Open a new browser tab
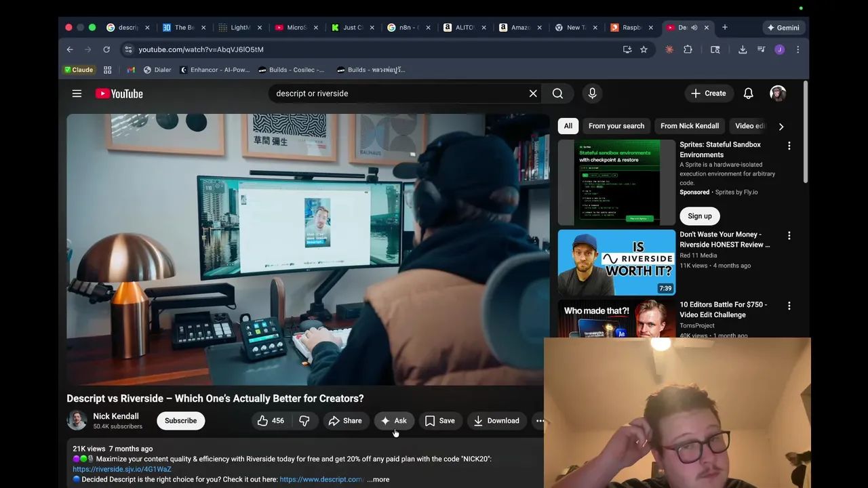The height and width of the screenshot is (488, 868). 724,28
